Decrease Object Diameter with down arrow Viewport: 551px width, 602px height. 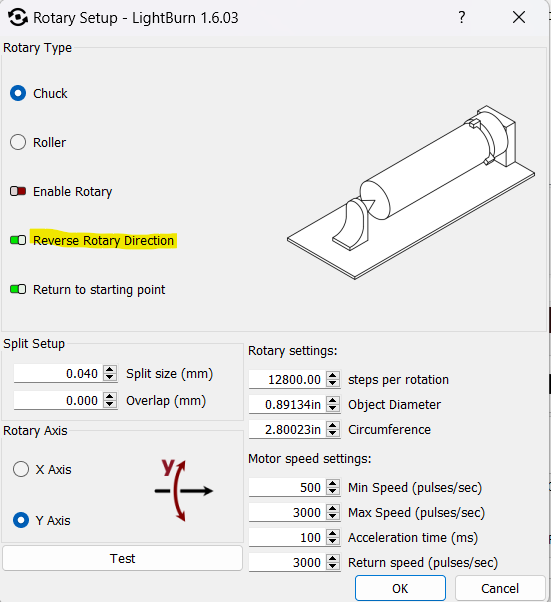333,408
